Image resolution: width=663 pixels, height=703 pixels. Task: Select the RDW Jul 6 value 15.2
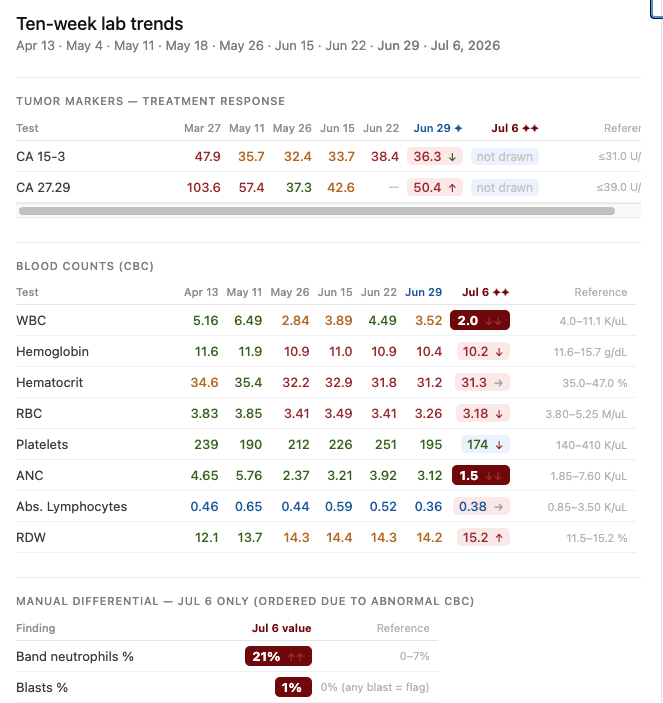click(483, 538)
